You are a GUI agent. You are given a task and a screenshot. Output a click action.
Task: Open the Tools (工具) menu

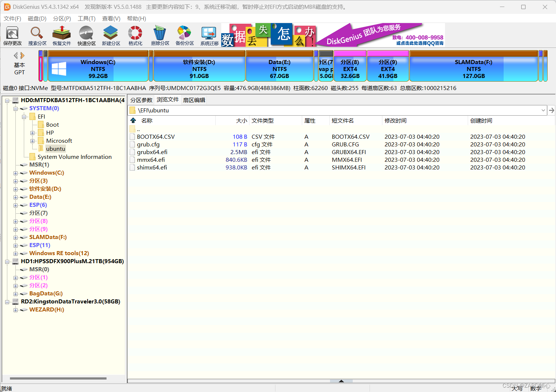pyautogui.click(x=86, y=18)
